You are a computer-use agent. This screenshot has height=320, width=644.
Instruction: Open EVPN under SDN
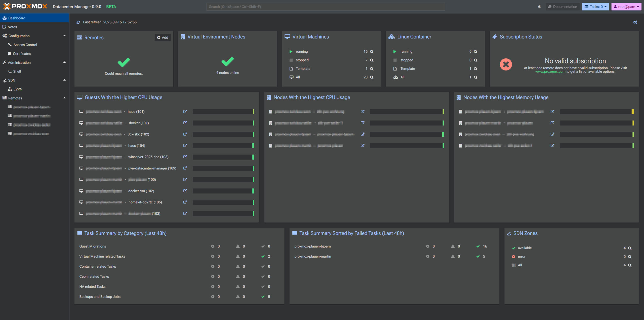point(35,89)
